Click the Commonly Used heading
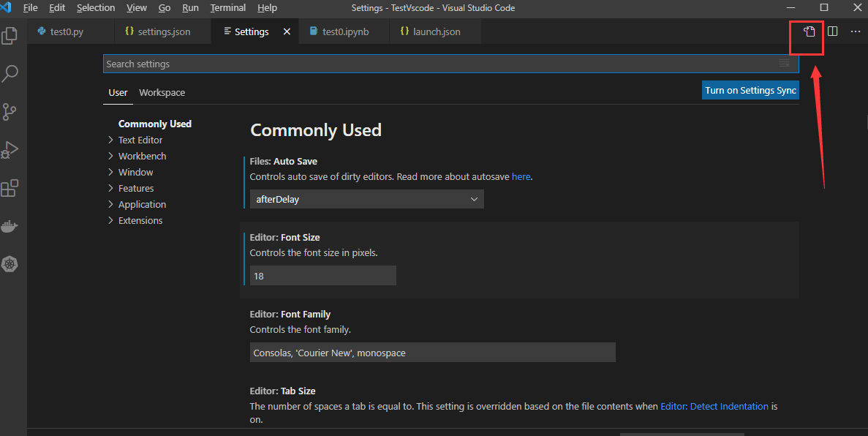The height and width of the screenshot is (436, 868). tap(315, 130)
